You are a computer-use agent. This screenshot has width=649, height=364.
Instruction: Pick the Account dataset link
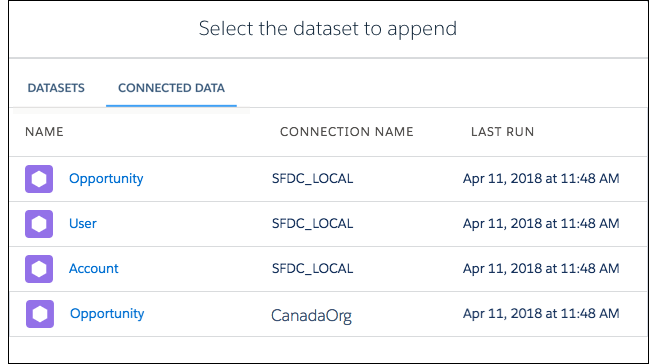coord(94,268)
